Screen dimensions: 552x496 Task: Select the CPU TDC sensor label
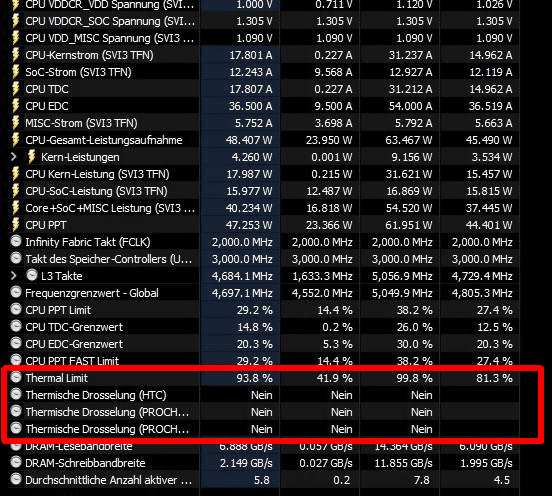(x=47, y=89)
